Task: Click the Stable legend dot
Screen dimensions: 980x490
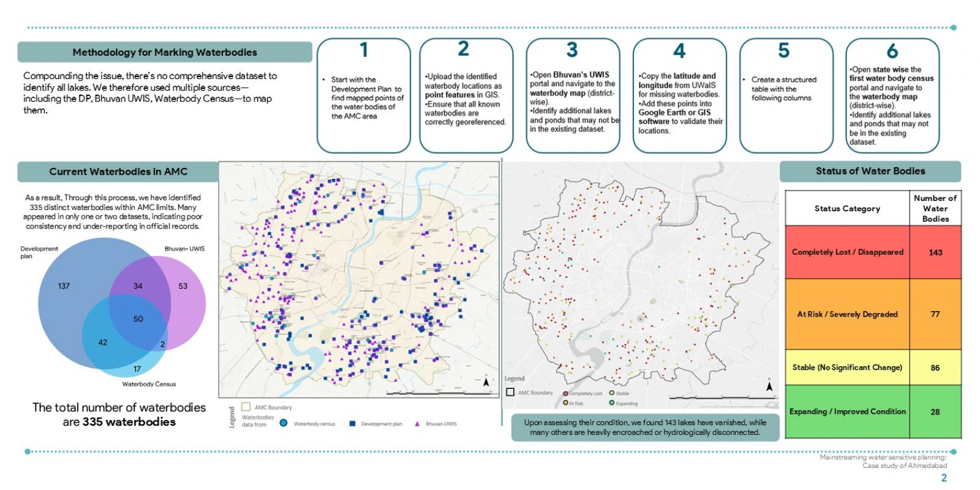Action: pyautogui.click(x=611, y=393)
